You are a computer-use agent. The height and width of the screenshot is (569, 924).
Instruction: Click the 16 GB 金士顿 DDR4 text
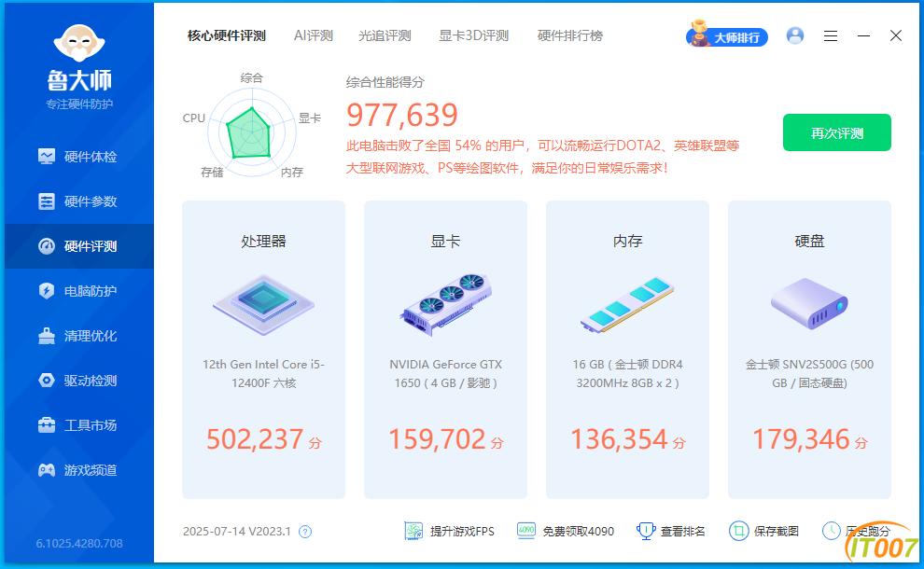click(x=627, y=373)
